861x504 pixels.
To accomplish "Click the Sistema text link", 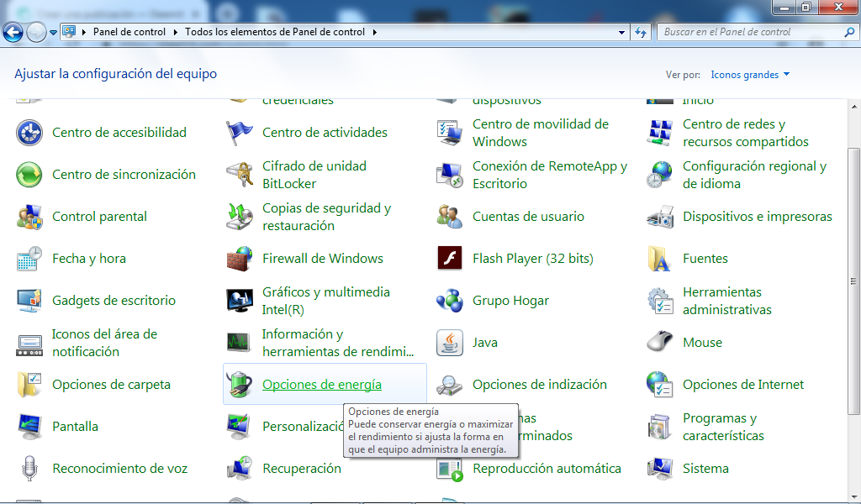I will click(x=705, y=469).
